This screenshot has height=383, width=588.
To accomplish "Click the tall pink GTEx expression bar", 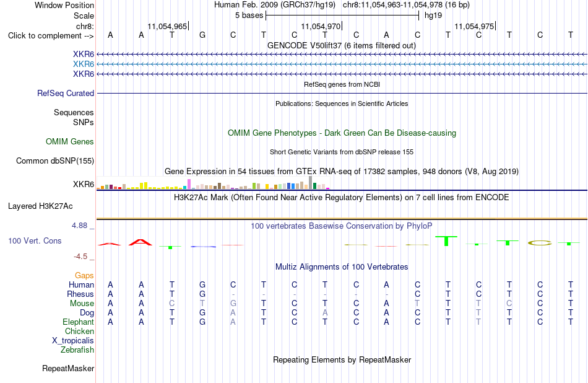I will click(x=189, y=184).
